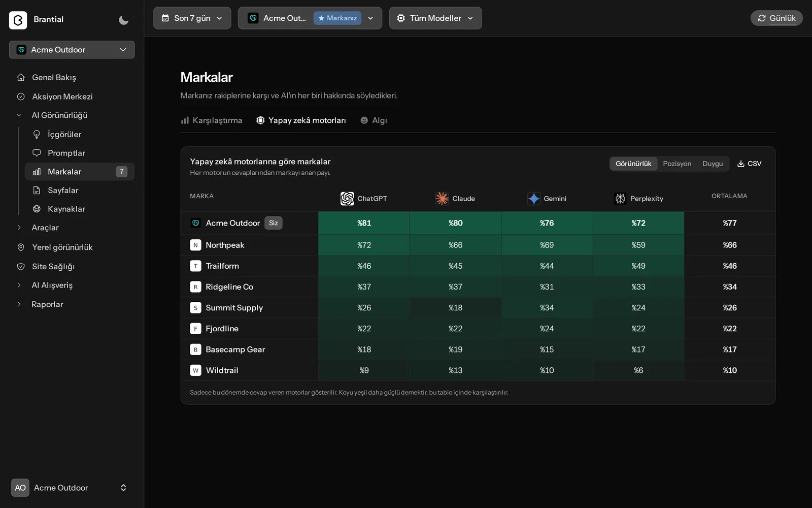Click the Acme Outdoor brand logo in table
Viewport: 812px width, 508px height.
tap(195, 223)
